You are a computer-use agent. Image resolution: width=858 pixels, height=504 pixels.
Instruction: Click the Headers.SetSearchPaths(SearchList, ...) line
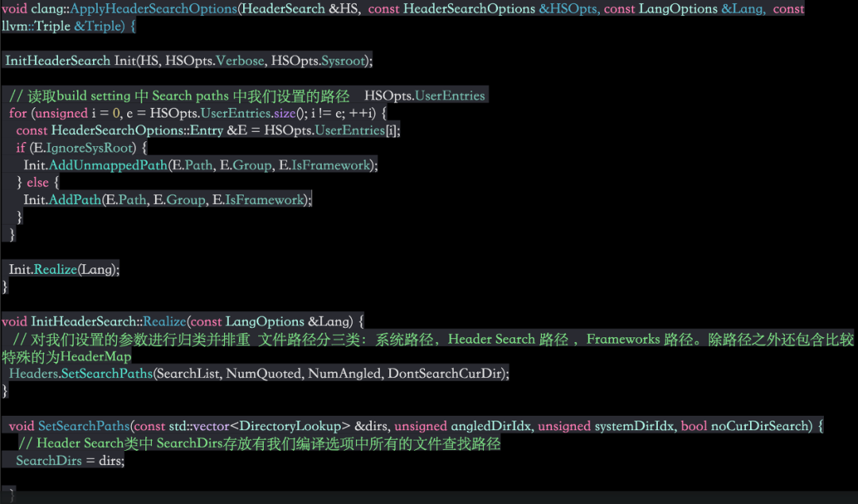pos(259,374)
